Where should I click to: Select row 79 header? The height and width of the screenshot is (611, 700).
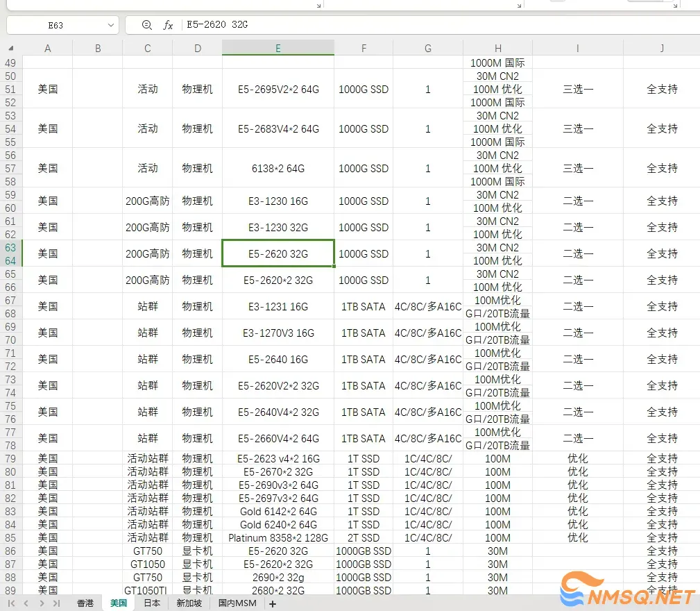click(x=10, y=459)
